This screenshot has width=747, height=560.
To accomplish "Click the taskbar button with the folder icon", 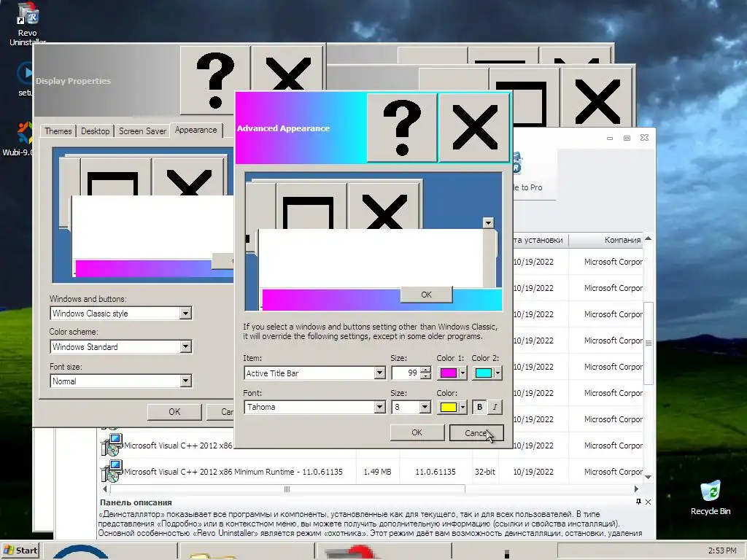I will [x=247, y=551].
